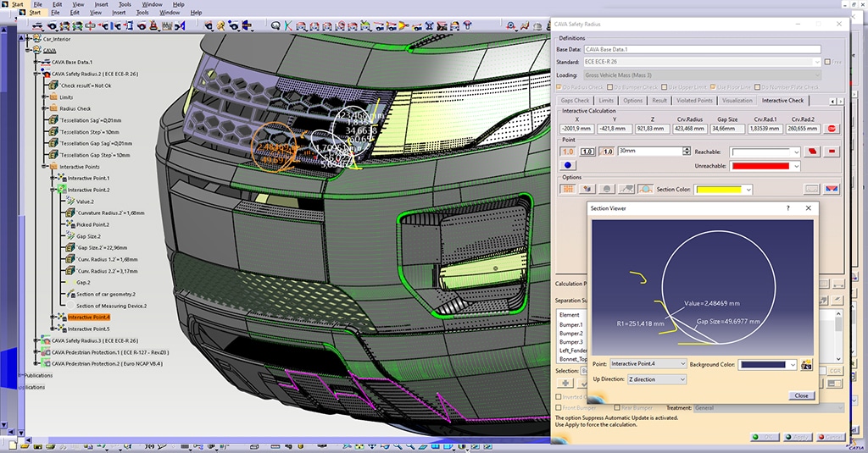The height and width of the screenshot is (453, 868).
Task: Open the Help menu in inner menu bar
Action: click(196, 12)
